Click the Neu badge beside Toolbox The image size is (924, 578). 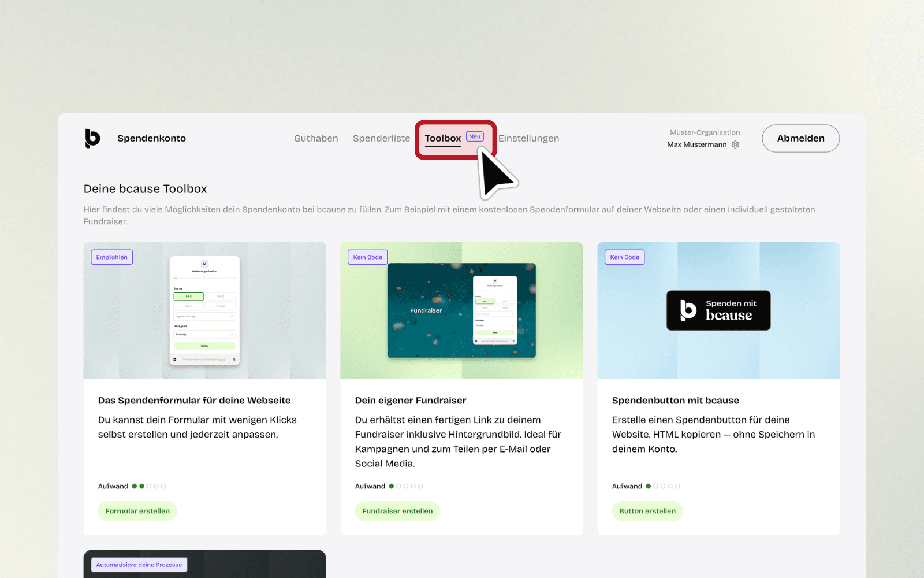coord(475,136)
